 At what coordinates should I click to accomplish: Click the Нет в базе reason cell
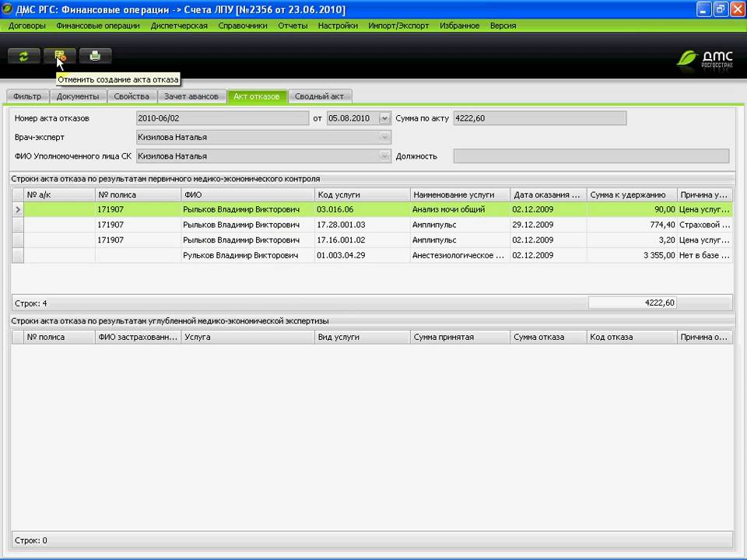(705, 255)
